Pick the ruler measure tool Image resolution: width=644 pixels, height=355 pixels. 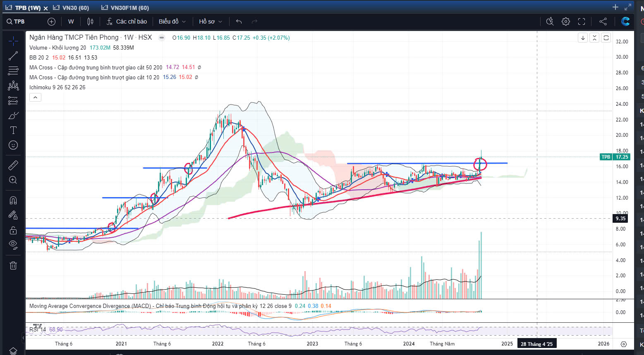click(x=13, y=165)
